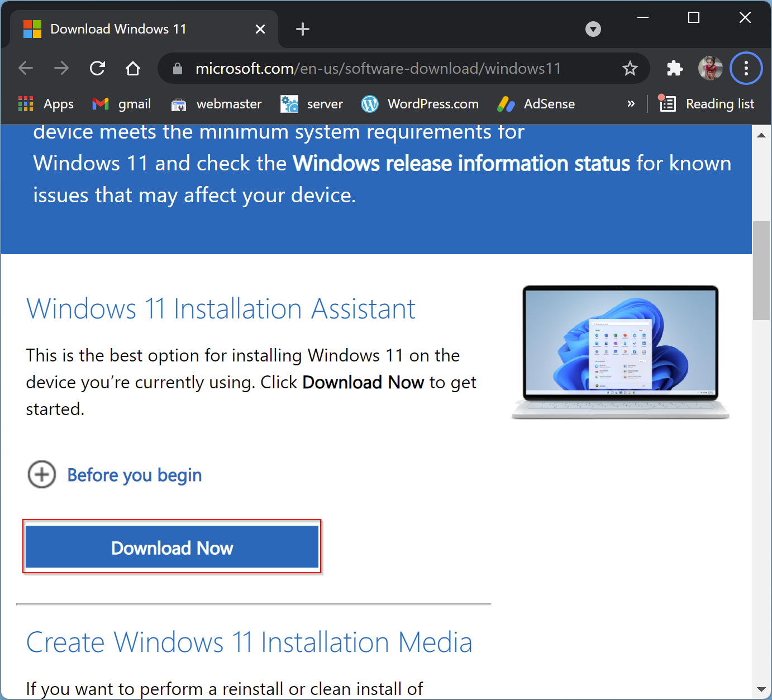Click the Download Now button

[x=172, y=547]
